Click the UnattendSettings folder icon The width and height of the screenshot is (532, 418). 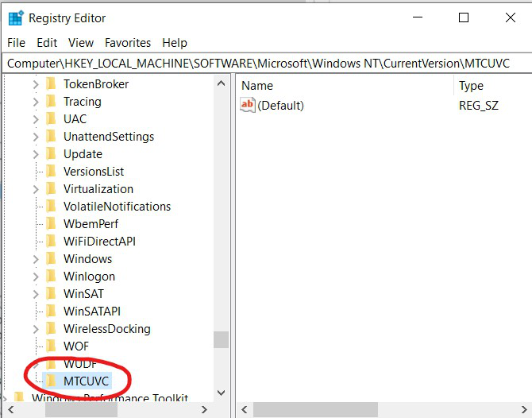point(51,136)
